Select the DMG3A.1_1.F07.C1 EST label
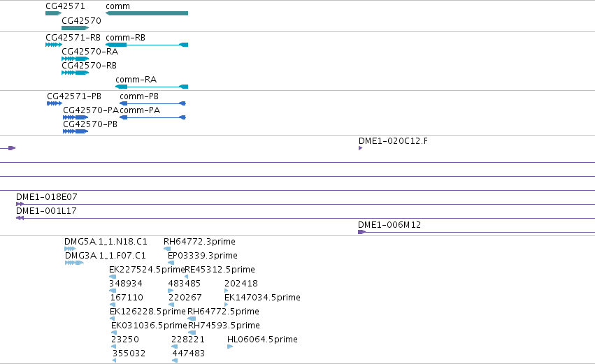This screenshot has height=364, width=595. [x=105, y=256]
